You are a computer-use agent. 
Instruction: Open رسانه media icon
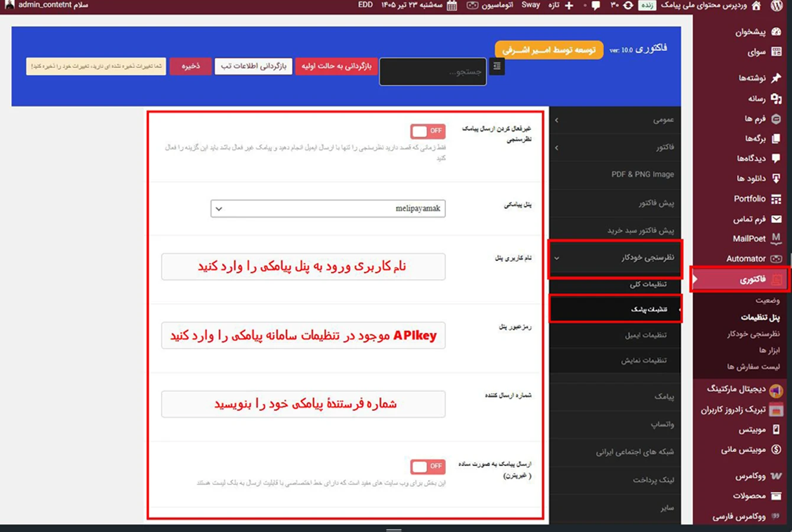coord(777,99)
